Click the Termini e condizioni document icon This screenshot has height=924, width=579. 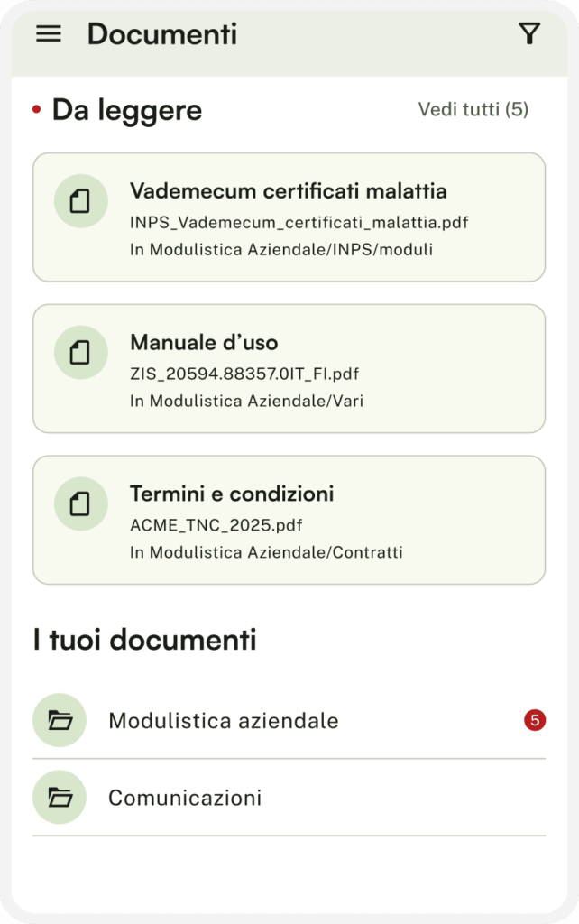click(x=80, y=504)
